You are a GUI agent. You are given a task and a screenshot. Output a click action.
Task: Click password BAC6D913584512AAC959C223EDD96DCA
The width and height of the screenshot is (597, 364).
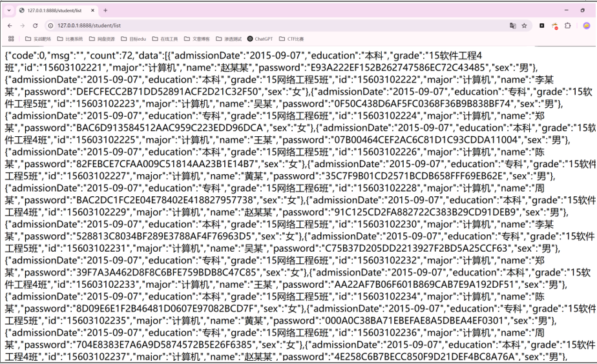(x=170, y=128)
